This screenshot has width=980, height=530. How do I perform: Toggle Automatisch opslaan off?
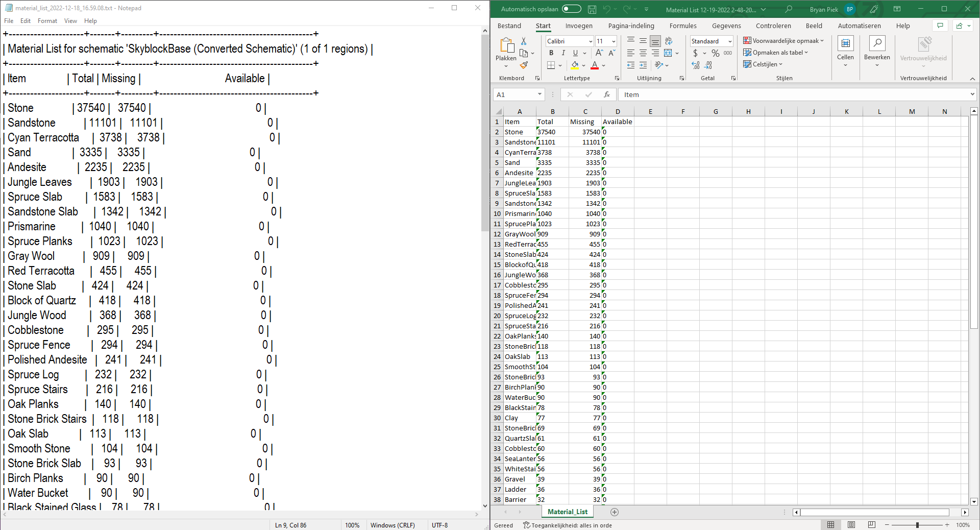[571, 9]
